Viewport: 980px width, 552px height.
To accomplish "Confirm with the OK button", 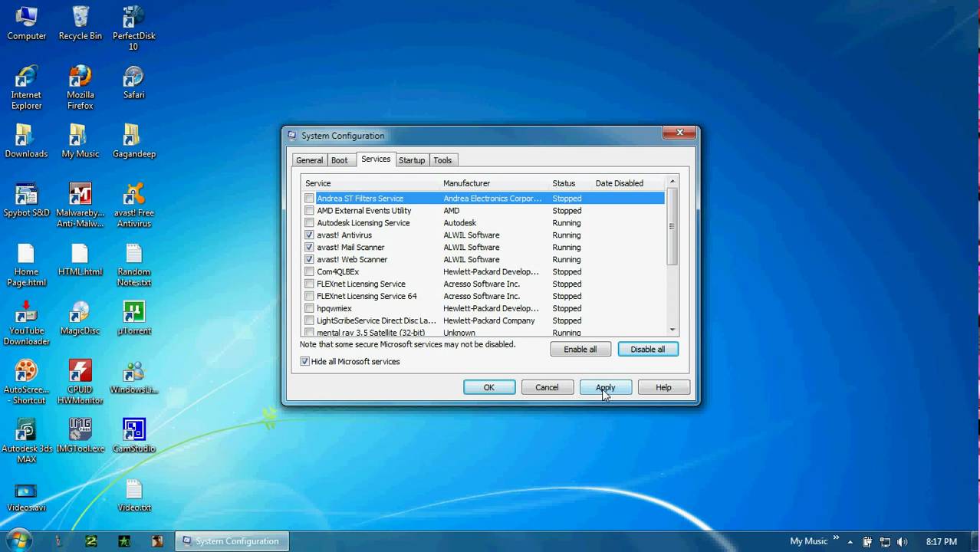I will (x=489, y=388).
